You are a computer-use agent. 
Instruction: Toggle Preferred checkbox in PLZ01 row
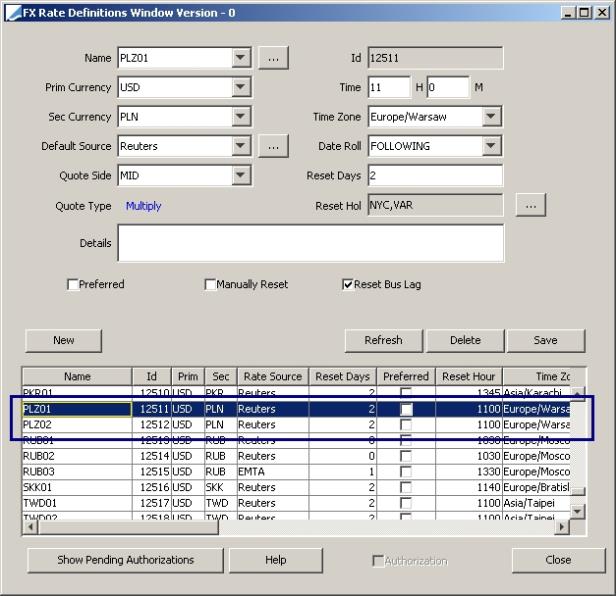406,409
